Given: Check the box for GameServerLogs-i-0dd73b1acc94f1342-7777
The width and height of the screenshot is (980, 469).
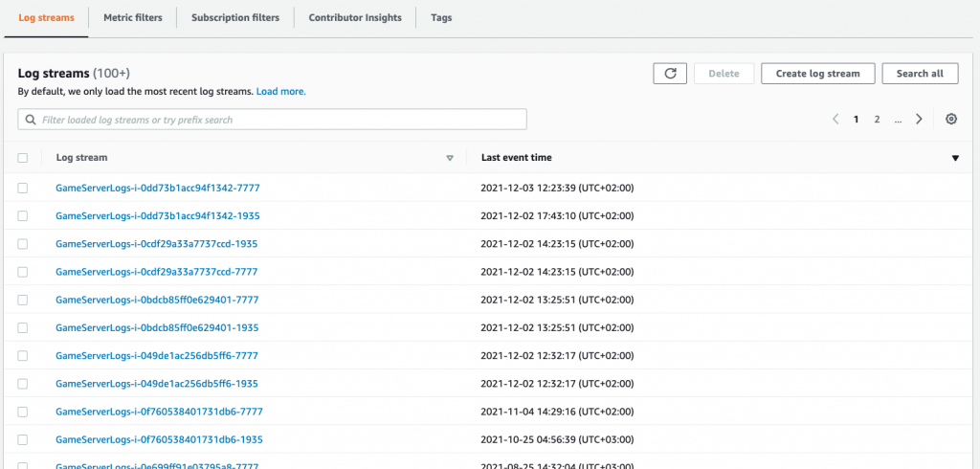Looking at the screenshot, I should coord(23,188).
